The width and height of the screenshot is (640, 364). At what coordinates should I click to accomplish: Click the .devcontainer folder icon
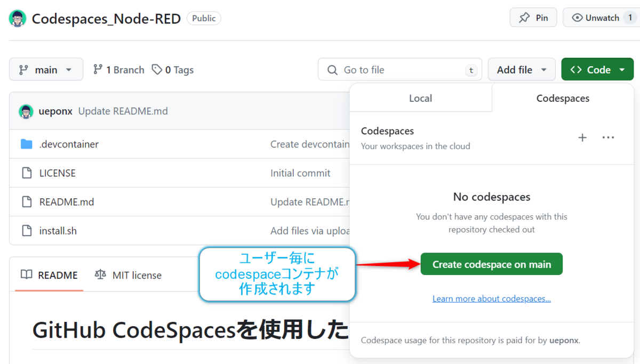click(27, 144)
